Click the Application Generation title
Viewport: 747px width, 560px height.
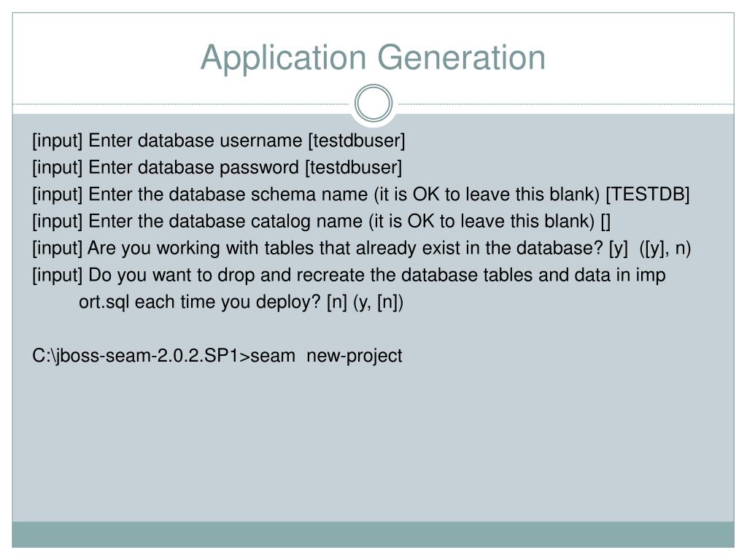pyautogui.click(x=373, y=58)
